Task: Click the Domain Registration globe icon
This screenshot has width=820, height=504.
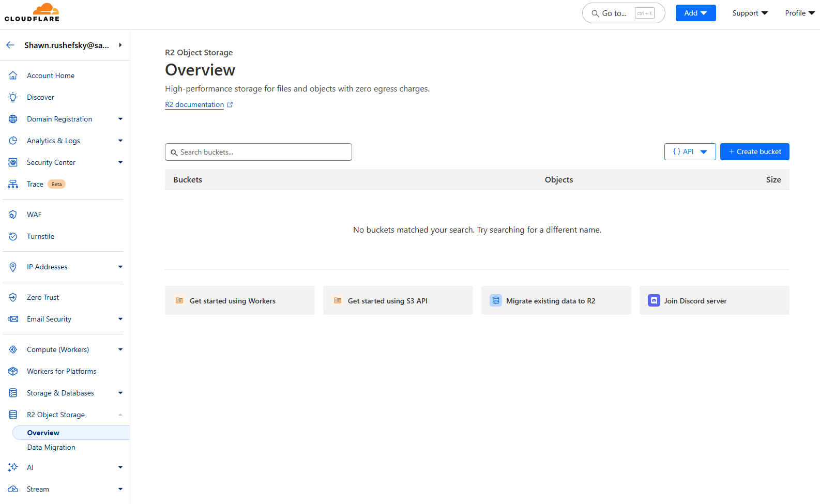Action: (13, 119)
